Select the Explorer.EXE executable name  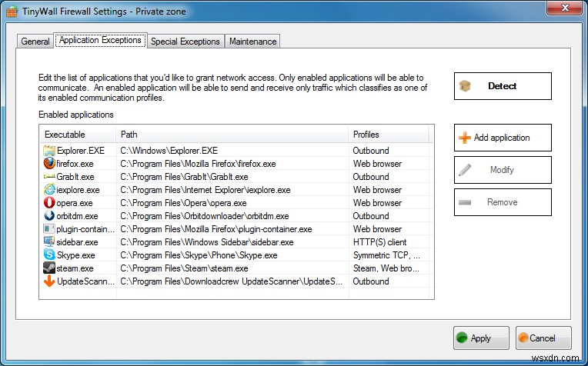point(81,151)
